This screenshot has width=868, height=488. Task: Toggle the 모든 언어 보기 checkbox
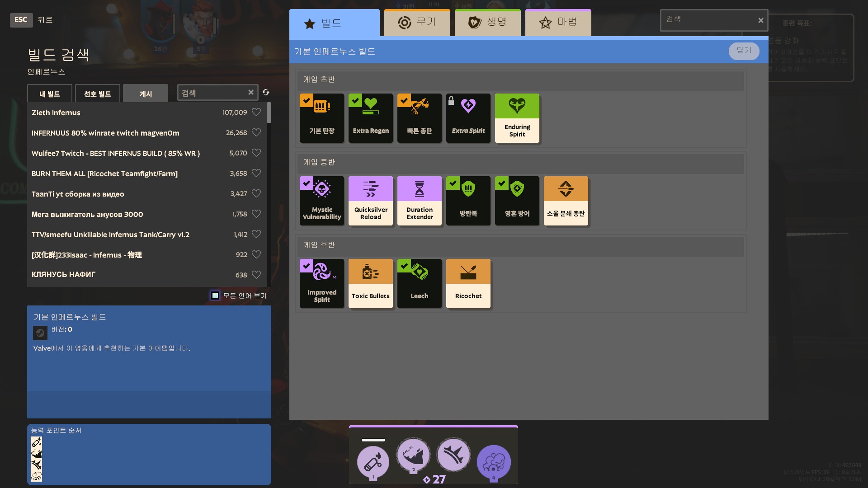pos(215,296)
